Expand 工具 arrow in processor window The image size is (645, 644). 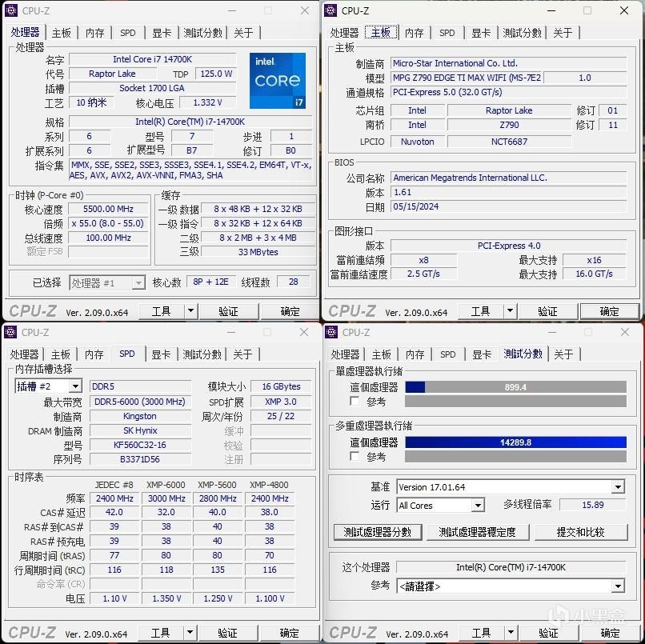point(190,311)
